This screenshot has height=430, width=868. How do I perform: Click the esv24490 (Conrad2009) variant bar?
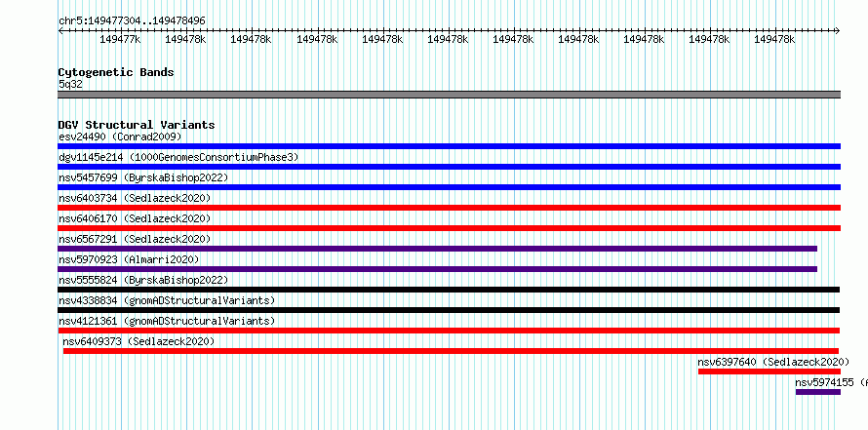pos(449,146)
